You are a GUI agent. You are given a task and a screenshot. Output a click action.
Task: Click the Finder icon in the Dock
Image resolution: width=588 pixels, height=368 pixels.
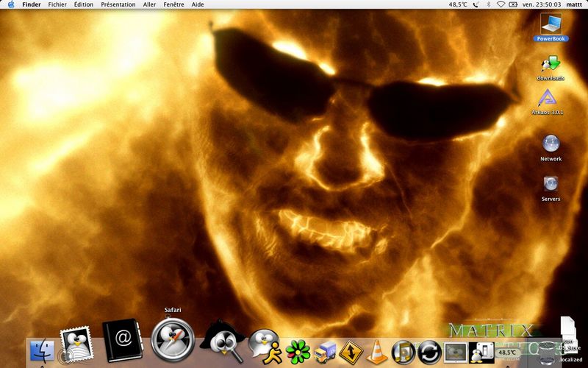[x=42, y=351]
